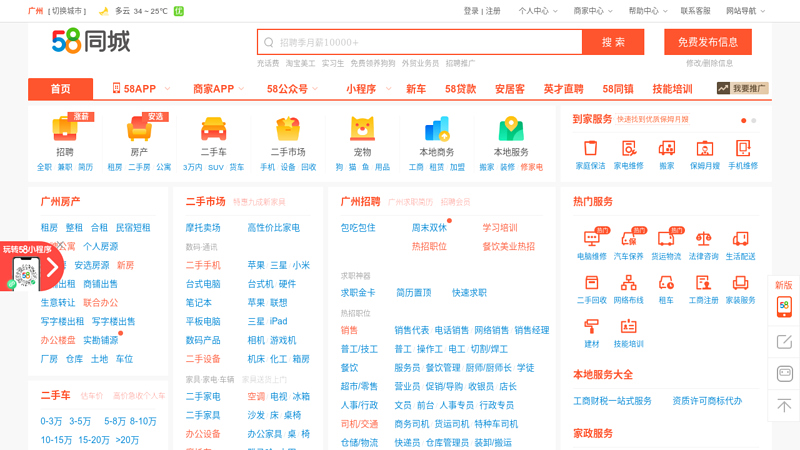The height and width of the screenshot is (450, 800).
Task: Return to top with the sidebar arrow icon
Action: [x=784, y=406]
